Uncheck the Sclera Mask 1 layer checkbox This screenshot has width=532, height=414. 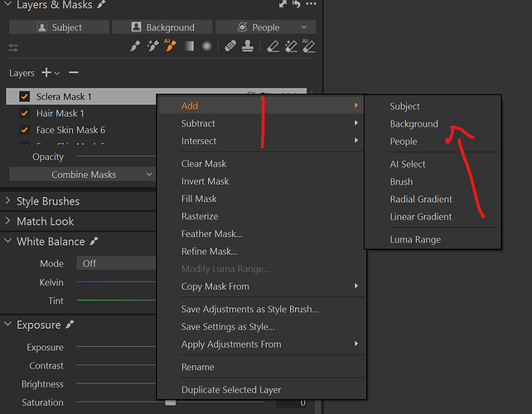[24, 97]
